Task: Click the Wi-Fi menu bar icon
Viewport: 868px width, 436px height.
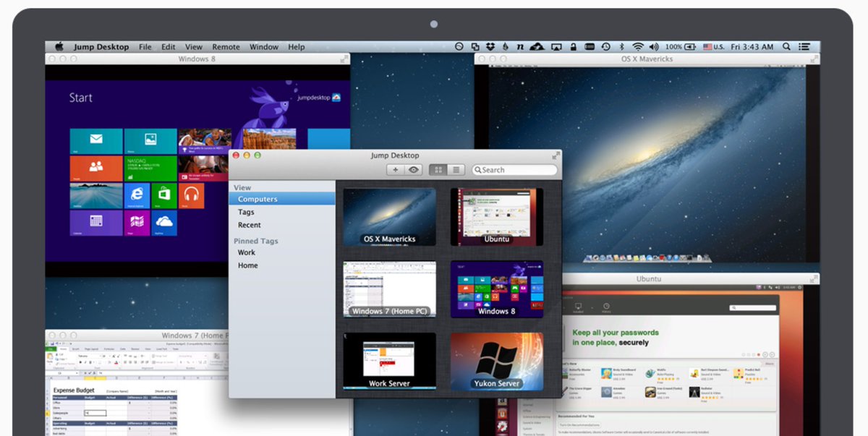Action: pos(637,47)
